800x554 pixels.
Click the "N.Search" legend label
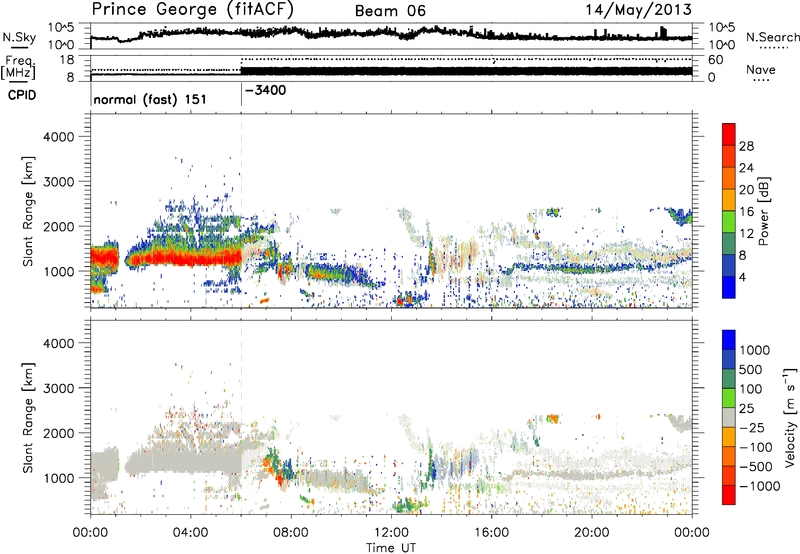point(772,37)
